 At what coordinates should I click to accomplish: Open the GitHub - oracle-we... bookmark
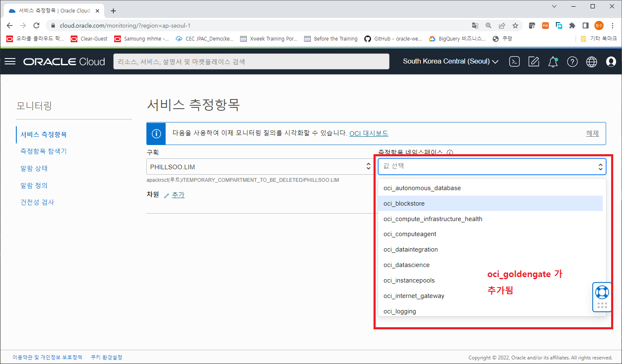tap(393, 38)
